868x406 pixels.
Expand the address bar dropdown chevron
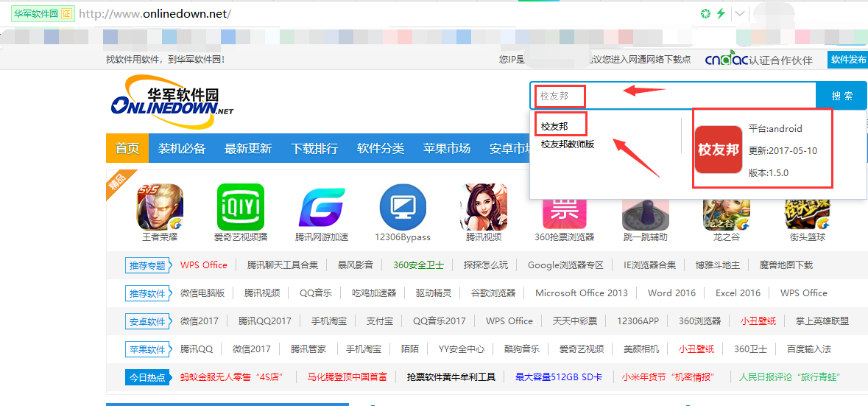click(x=740, y=14)
